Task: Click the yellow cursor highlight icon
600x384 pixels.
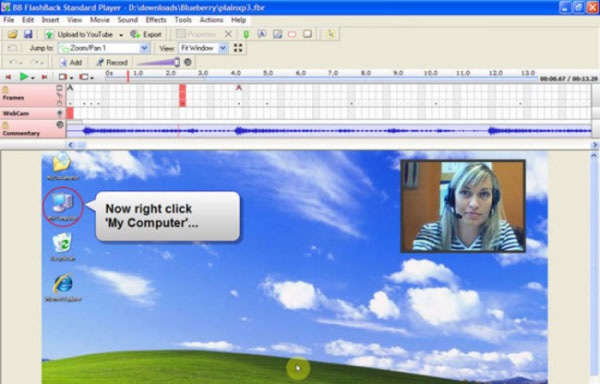Action: [x=331, y=34]
